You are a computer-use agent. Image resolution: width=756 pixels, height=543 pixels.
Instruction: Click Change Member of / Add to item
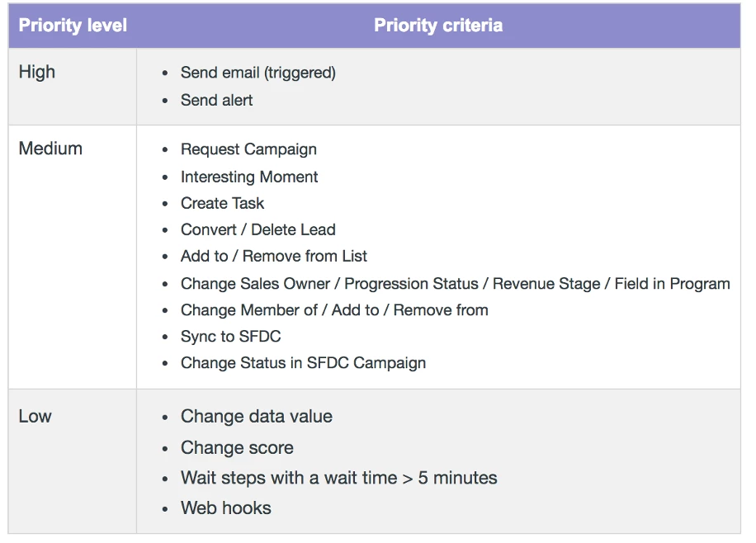click(334, 310)
